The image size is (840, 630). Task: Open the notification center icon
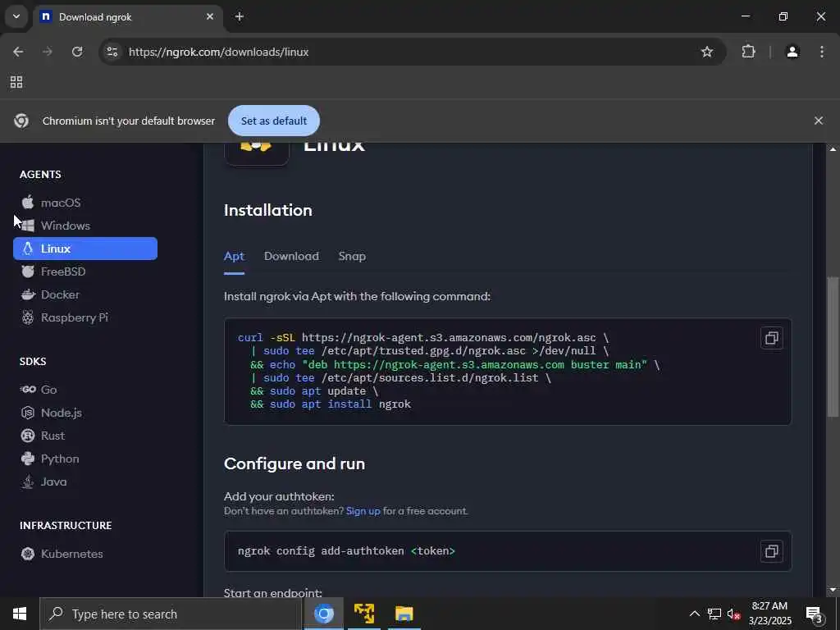(815, 614)
